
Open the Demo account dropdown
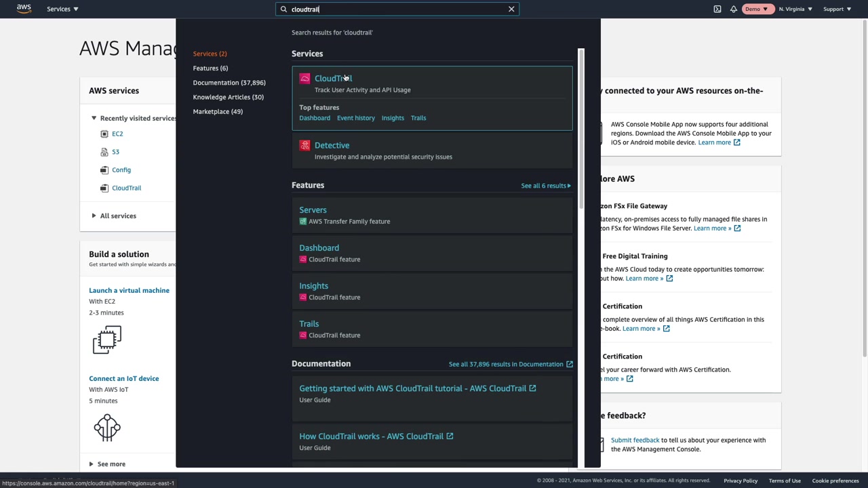pos(756,9)
